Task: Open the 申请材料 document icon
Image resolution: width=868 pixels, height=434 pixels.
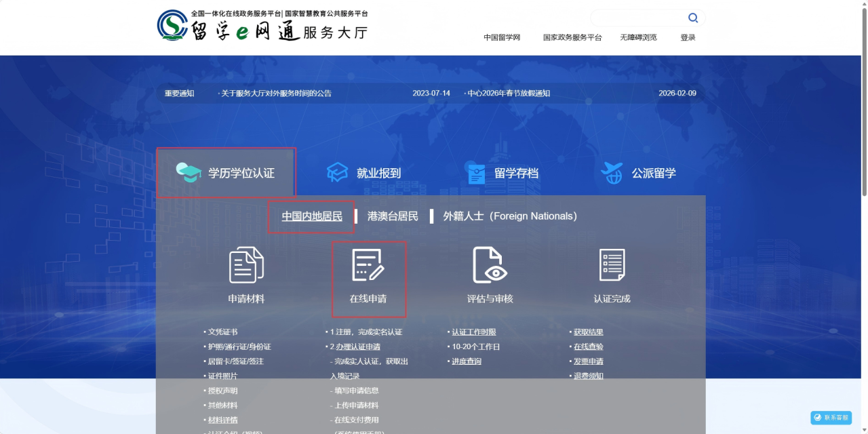Action: [246, 264]
